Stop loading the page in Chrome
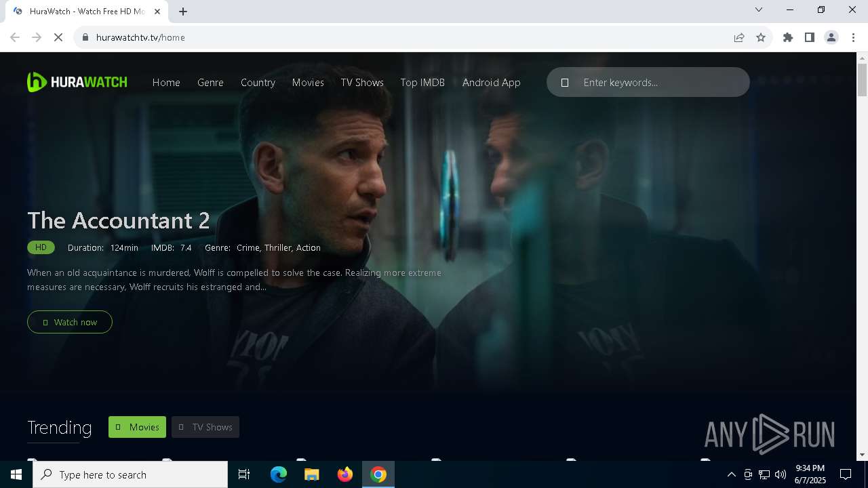Viewport: 868px width, 488px height. 58,37
